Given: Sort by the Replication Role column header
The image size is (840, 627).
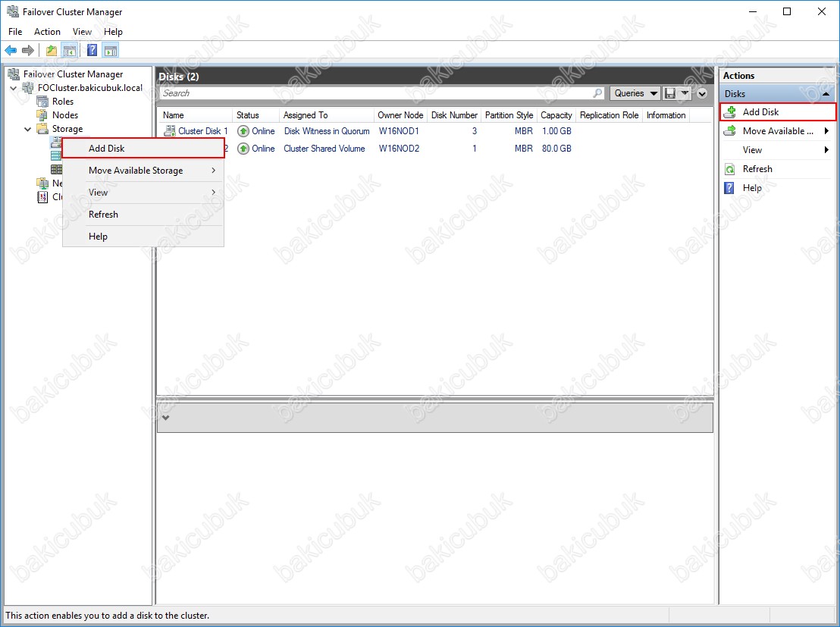Looking at the screenshot, I should 610,115.
